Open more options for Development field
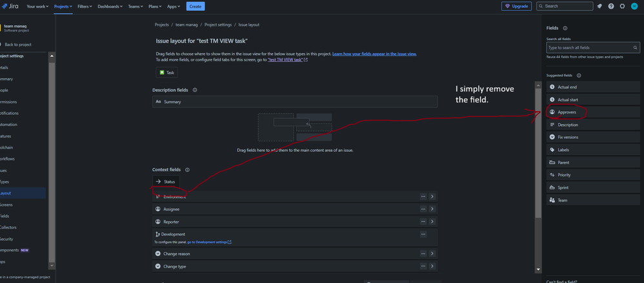The image size is (644, 283). click(x=423, y=234)
